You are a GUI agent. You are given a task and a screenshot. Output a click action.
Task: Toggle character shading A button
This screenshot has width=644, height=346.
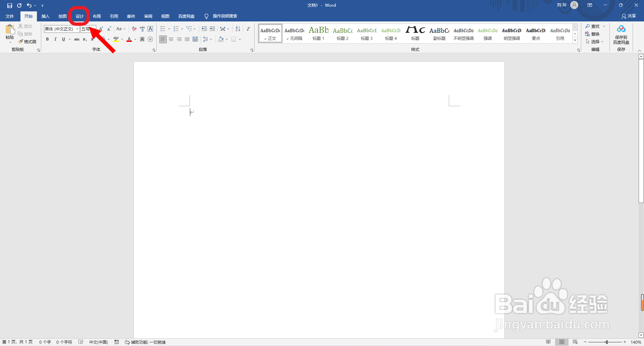click(x=142, y=39)
